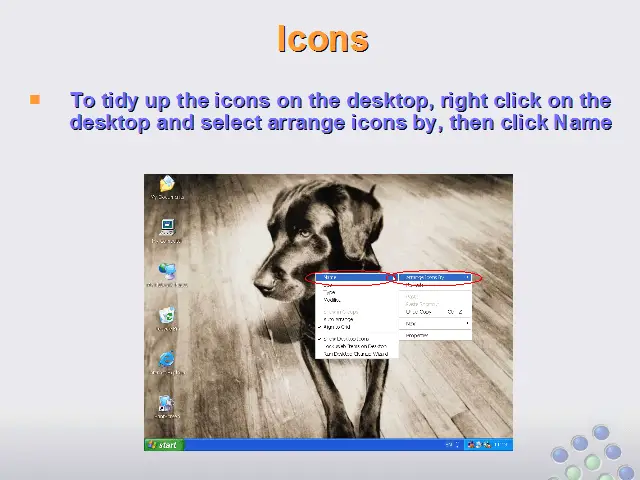Image resolution: width=640 pixels, height=480 pixels.
Task: Toggle Align to Grid option
Action: click(340, 327)
